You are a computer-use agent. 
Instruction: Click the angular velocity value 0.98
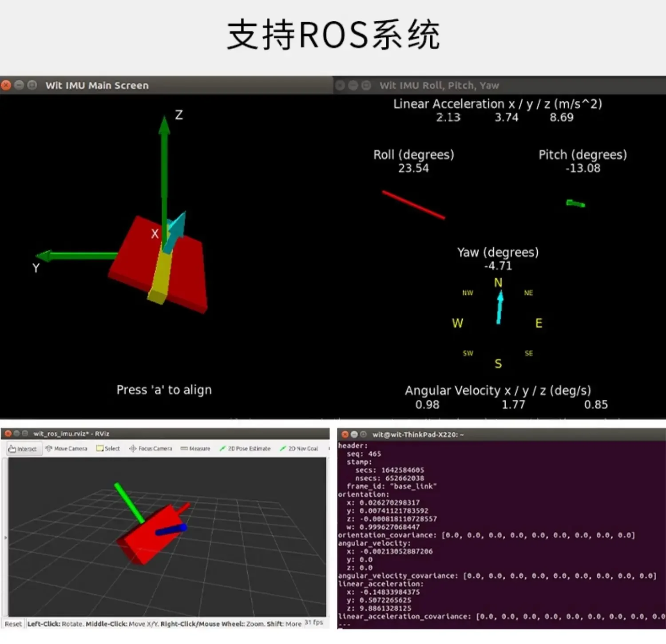pos(427,405)
